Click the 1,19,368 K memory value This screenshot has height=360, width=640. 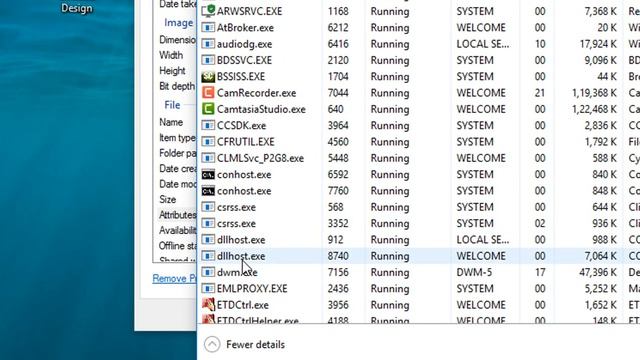coord(594,93)
